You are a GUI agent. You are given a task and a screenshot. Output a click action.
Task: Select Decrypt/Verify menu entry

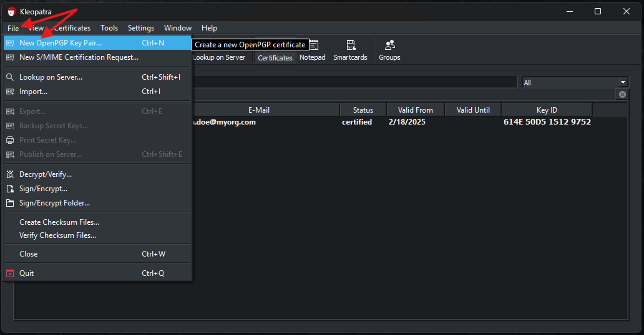tap(98, 174)
